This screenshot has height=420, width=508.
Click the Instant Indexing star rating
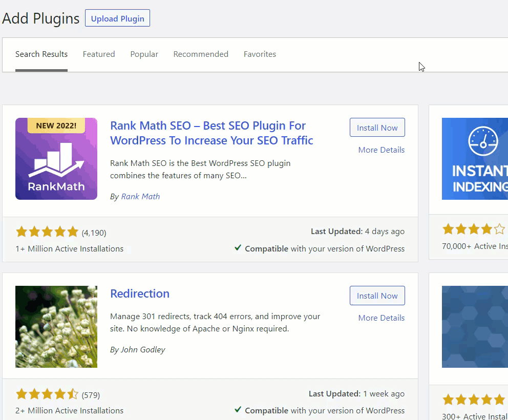[x=474, y=229]
